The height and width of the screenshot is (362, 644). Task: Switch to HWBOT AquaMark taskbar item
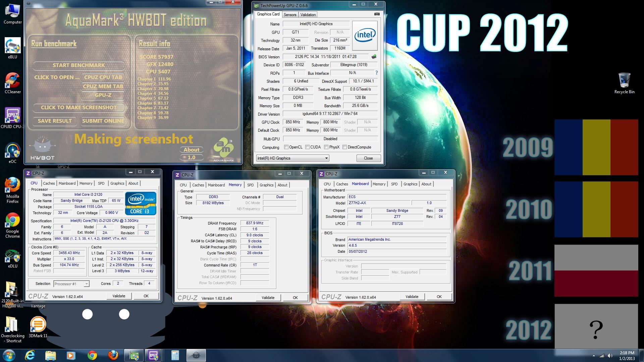click(196, 355)
